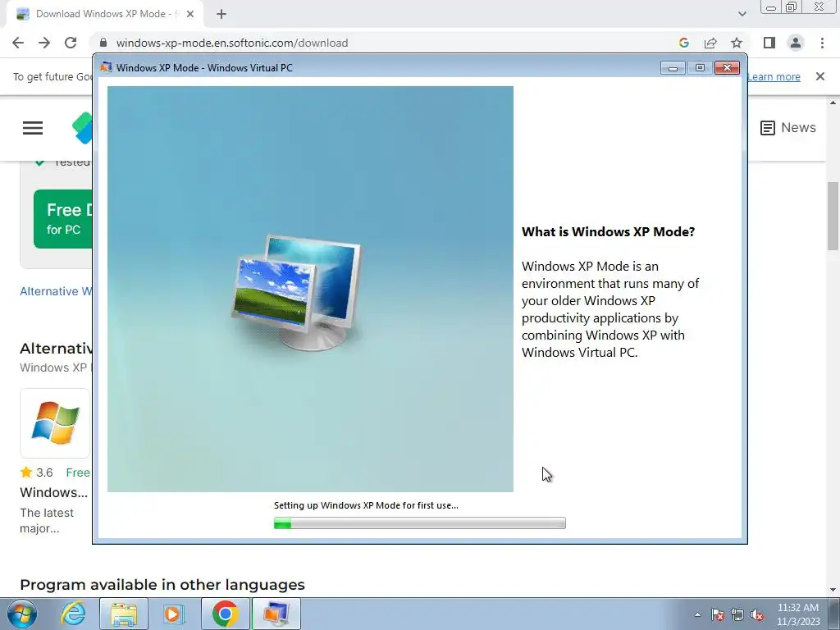
Task: Open Softonic hamburger menu
Action: (x=33, y=127)
